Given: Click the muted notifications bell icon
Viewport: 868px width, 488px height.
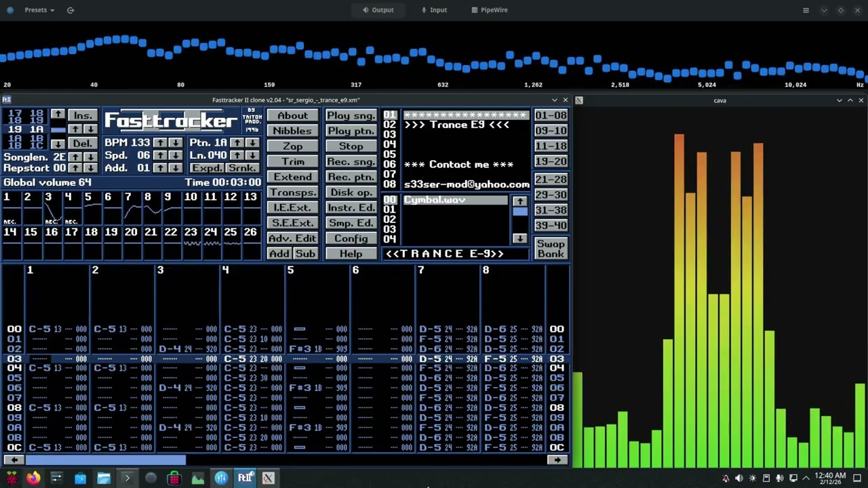Looking at the screenshot, I should (x=726, y=479).
